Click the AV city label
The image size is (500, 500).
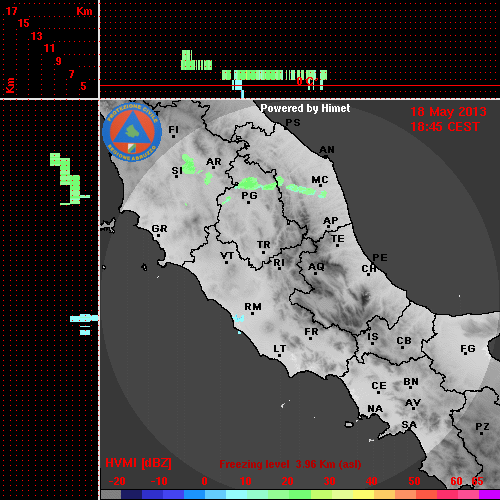pyautogui.click(x=413, y=403)
